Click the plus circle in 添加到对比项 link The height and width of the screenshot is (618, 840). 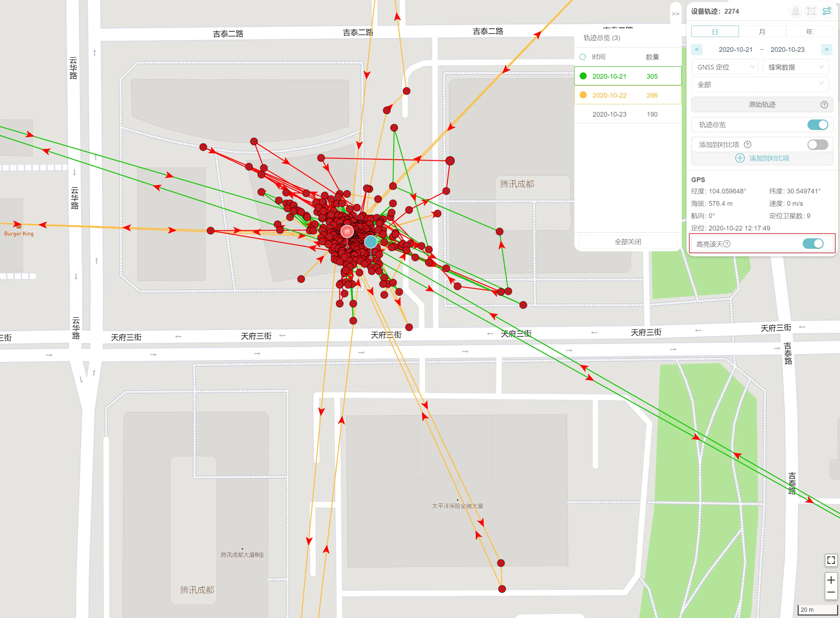point(740,158)
